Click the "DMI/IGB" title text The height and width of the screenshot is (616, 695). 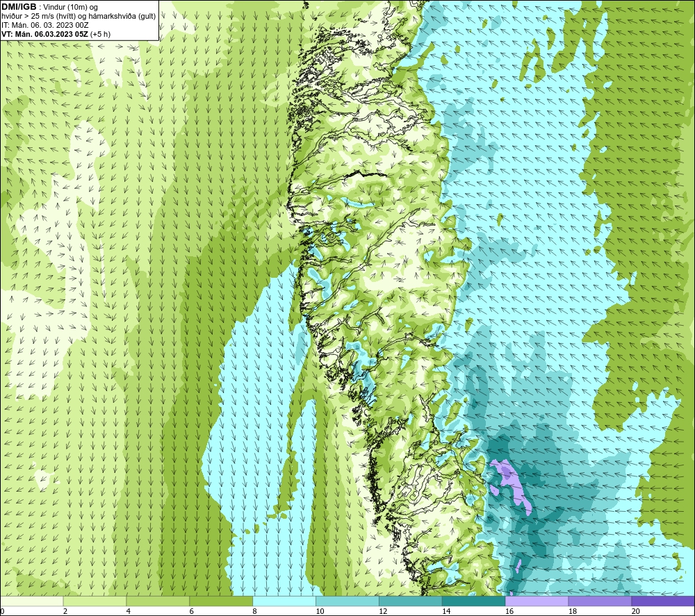pos(19,7)
